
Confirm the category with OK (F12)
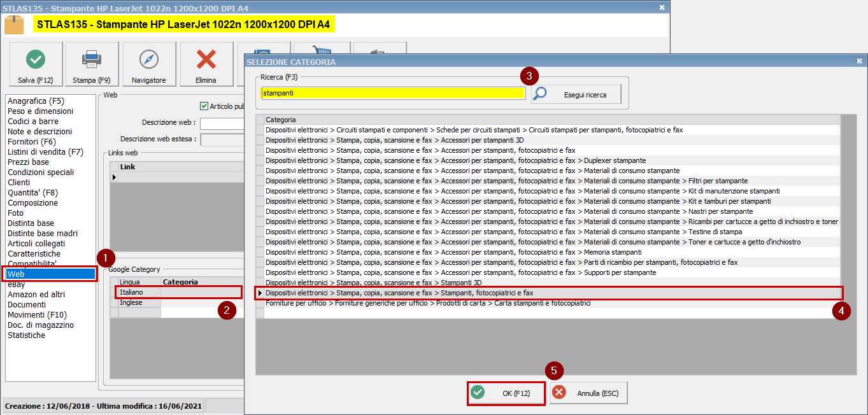(x=507, y=393)
